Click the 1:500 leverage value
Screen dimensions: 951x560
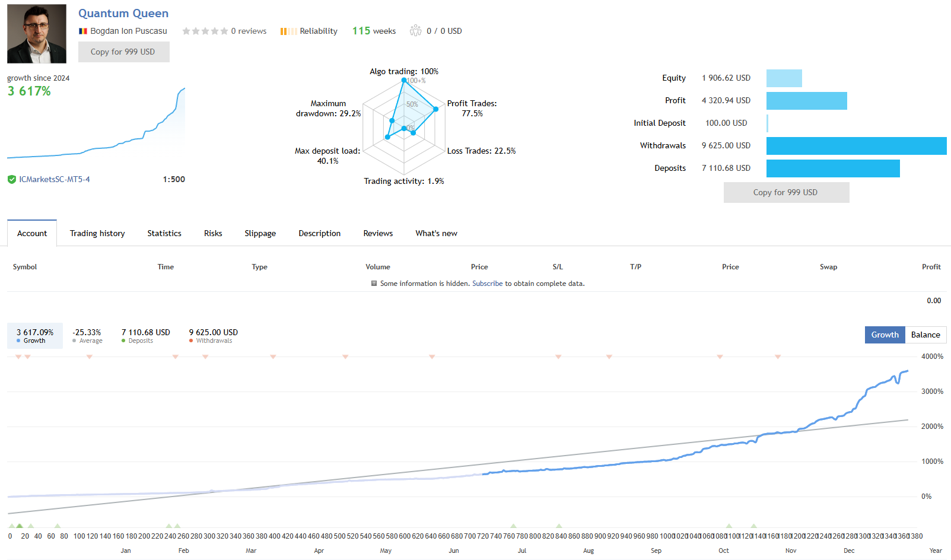[x=174, y=179]
